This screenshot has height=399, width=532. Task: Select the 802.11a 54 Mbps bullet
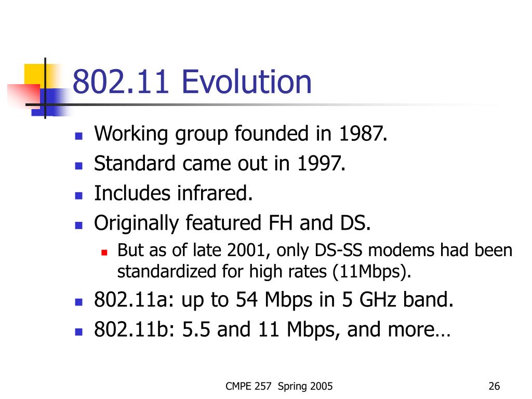pyautogui.click(x=273, y=300)
